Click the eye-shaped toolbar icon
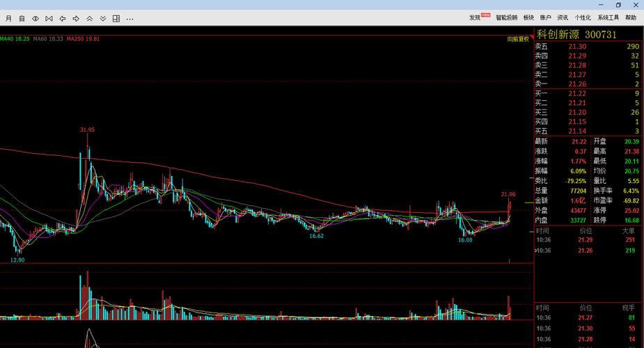Image resolution: width=644 pixels, height=348 pixels. pyautogui.click(x=36, y=18)
